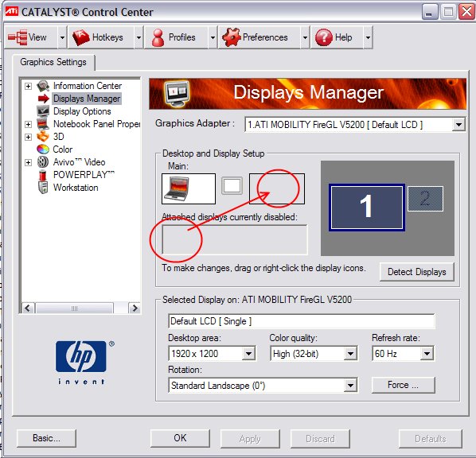The height and width of the screenshot is (458, 476).
Task: Click the Notebook Panel Properties laptop icon
Action: coord(43,124)
